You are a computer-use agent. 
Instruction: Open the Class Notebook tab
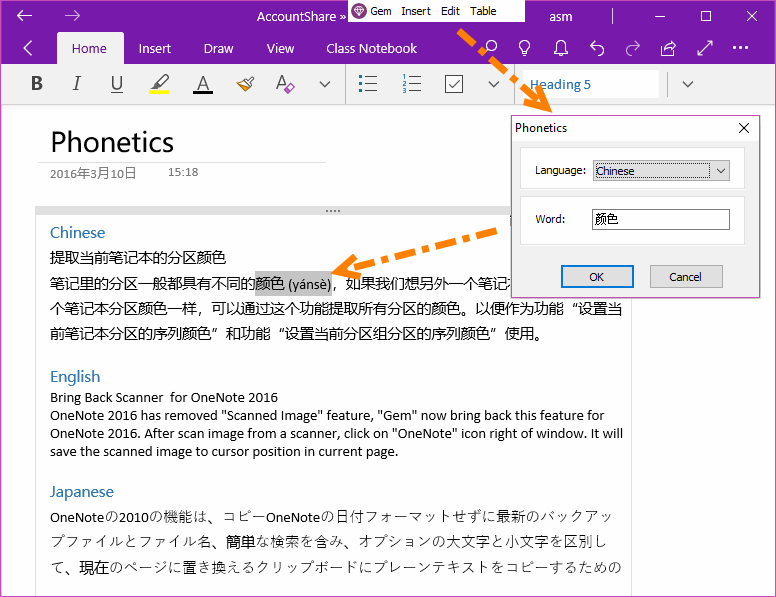[x=371, y=49]
